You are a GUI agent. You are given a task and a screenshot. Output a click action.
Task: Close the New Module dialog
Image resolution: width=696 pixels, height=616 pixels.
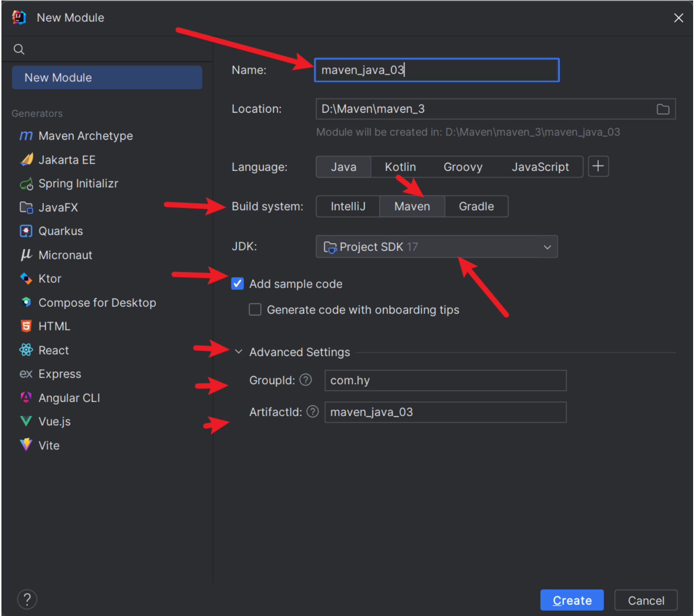pos(679,18)
